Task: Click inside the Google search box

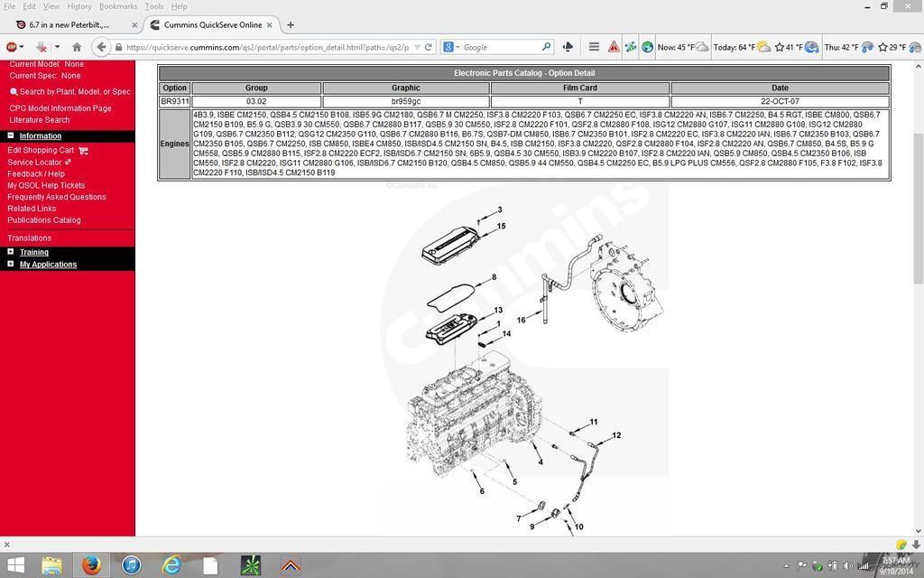Action: point(500,47)
